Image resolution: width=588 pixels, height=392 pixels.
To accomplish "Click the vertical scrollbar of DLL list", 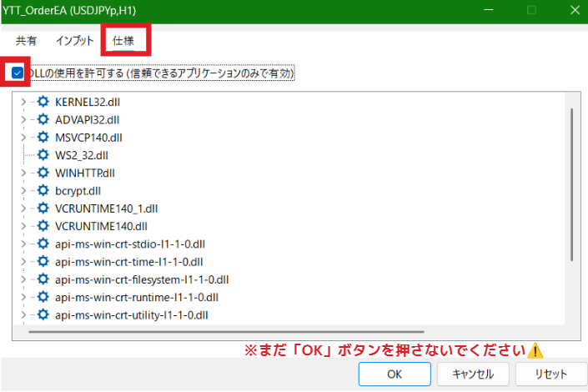I will 571,184.
